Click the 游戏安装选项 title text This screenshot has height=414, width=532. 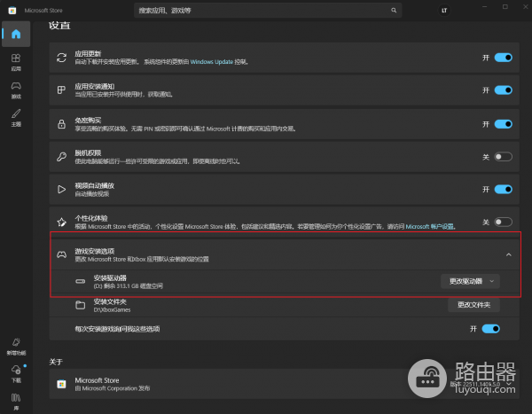pos(95,251)
